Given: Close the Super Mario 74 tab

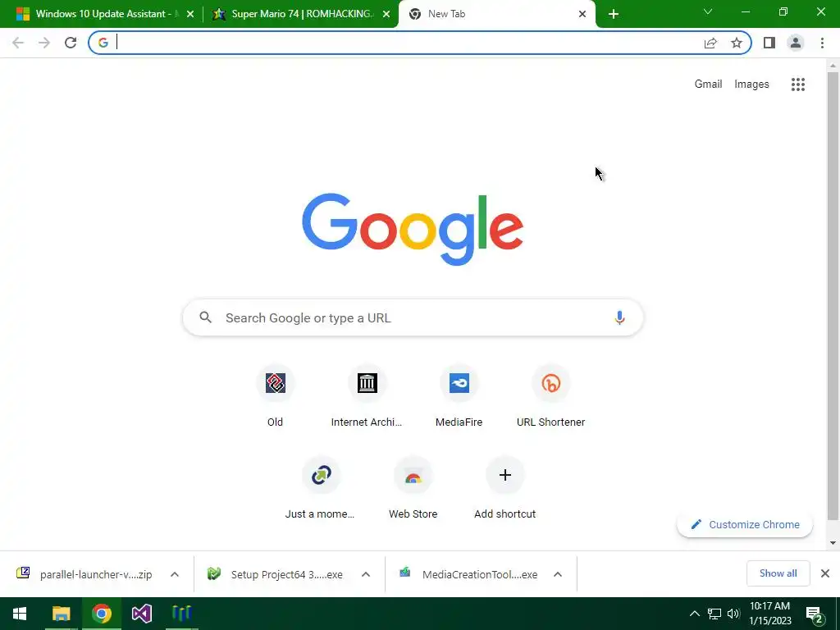Looking at the screenshot, I should coord(386,15).
